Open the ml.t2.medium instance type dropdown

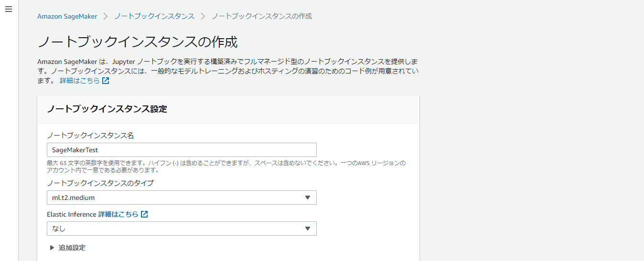(x=182, y=198)
